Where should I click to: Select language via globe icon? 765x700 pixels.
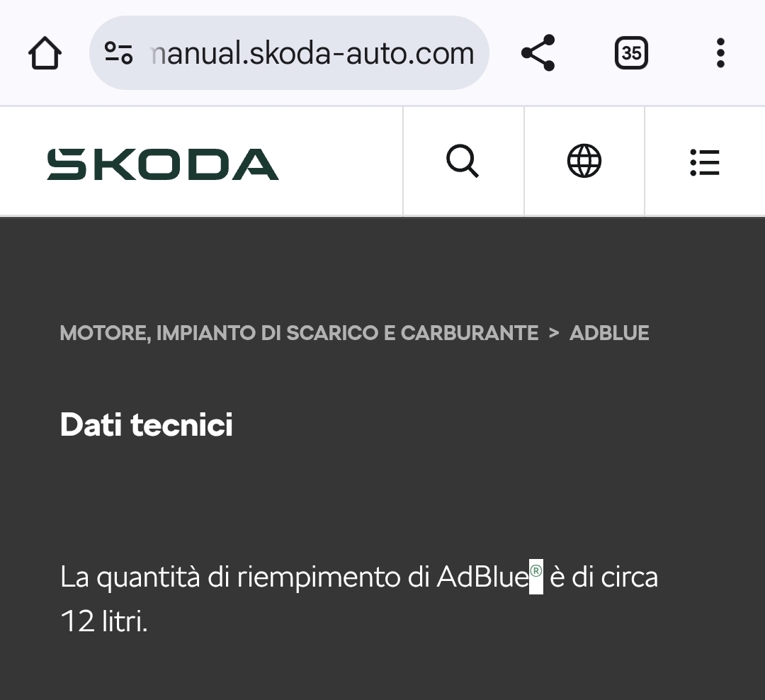[x=584, y=161]
